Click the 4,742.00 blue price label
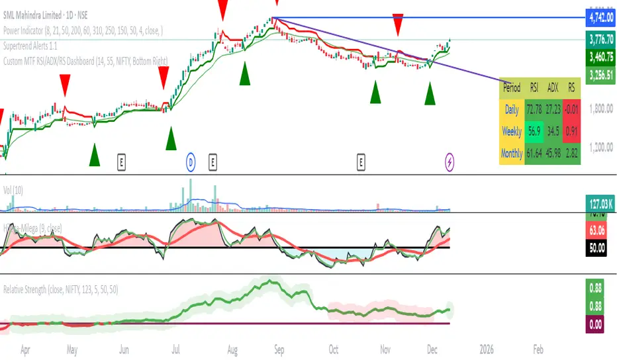The image size is (617, 364). click(x=600, y=18)
